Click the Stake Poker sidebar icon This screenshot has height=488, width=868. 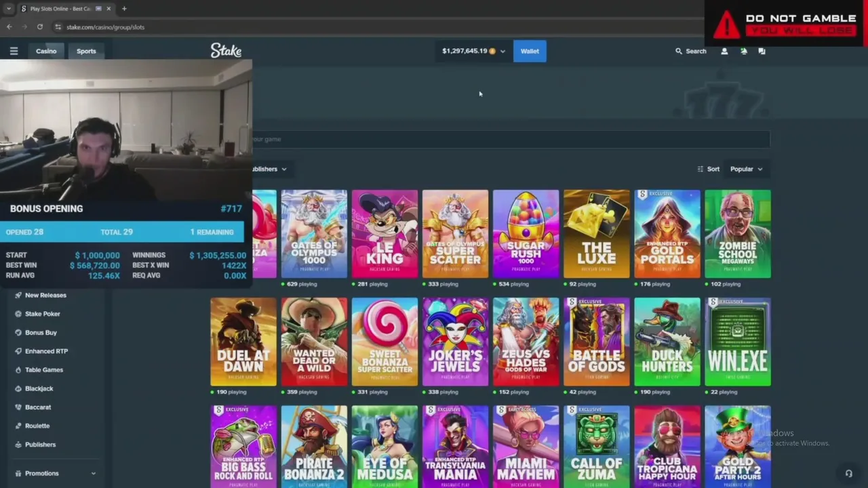pyautogui.click(x=18, y=314)
